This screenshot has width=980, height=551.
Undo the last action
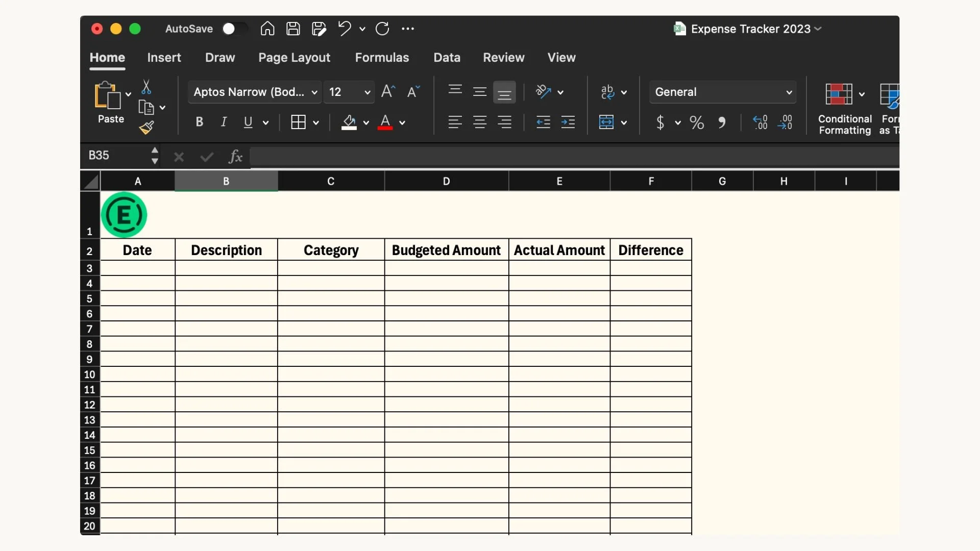click(x=345, y=29)
